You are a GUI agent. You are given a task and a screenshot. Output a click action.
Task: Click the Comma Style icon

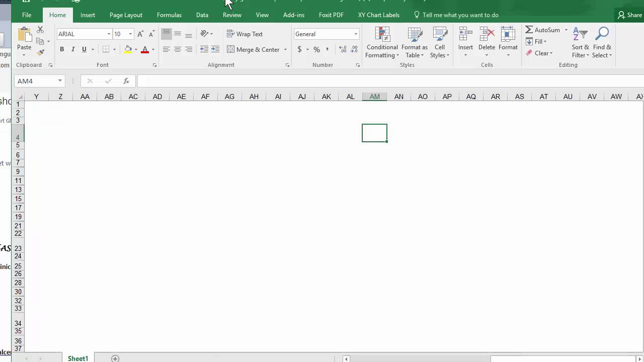tap(328, 49)
